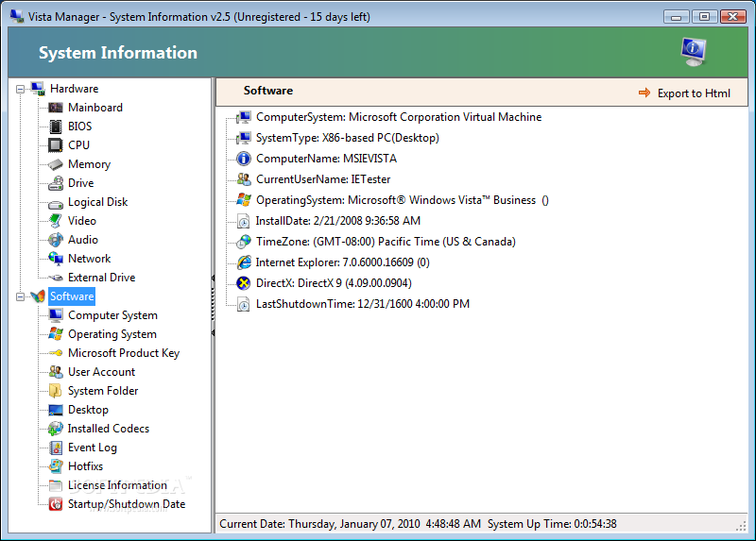The height and width of the screenshot is (541, 756).
Task: Select Event Log in the tree
Action: coord(93,448)
